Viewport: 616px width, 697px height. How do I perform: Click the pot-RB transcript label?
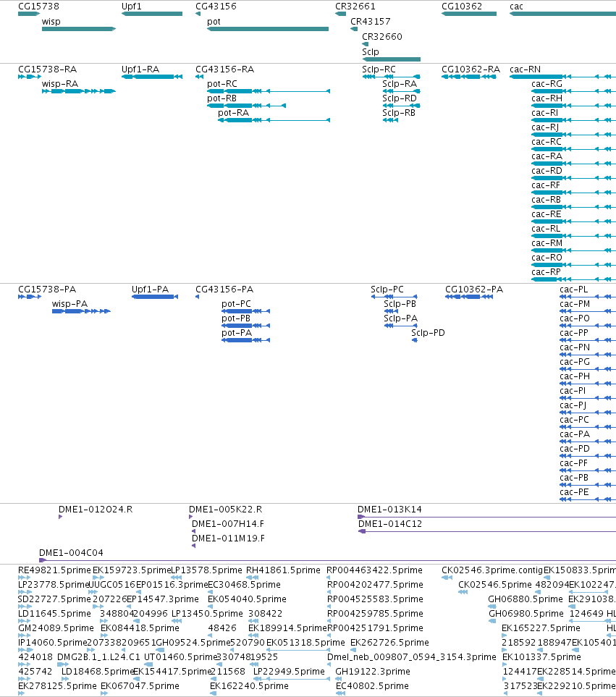(221, 98)
